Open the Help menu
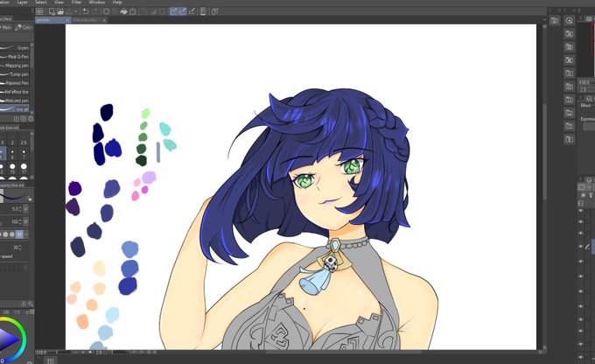This screenshot has height=364, width=595. (x=117, y=2)
